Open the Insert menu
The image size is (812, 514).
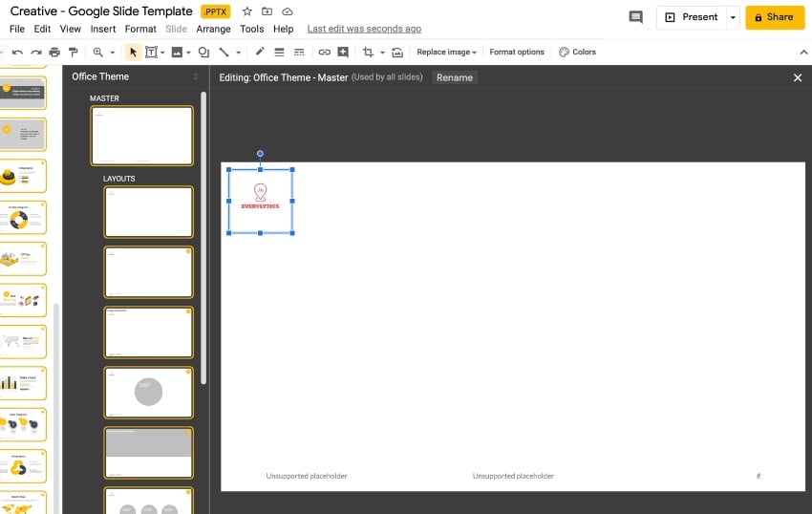tap(103, 29)
